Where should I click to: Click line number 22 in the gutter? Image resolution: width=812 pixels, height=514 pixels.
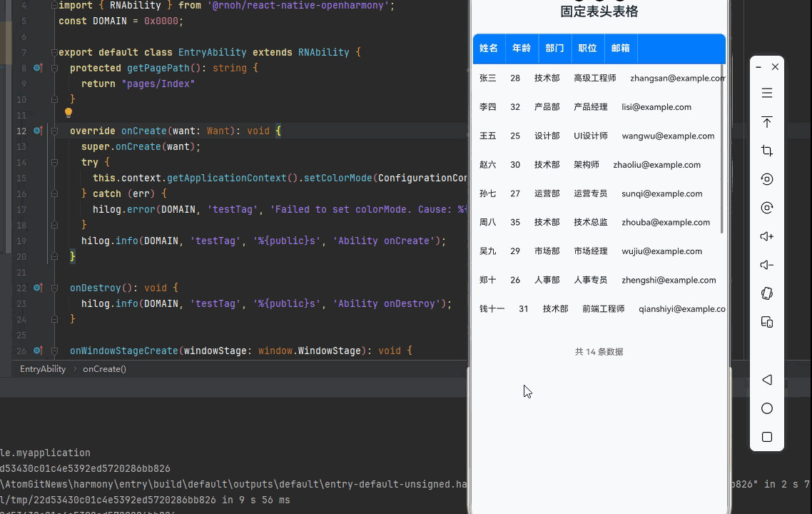tap(21, 288)
